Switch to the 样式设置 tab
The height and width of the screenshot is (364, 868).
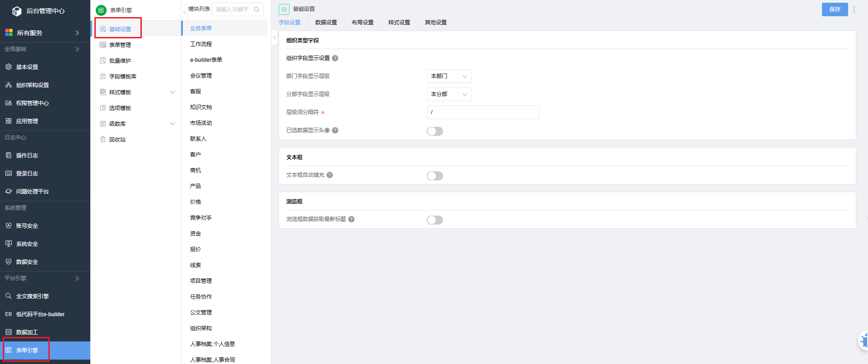(x=399, y=22)
